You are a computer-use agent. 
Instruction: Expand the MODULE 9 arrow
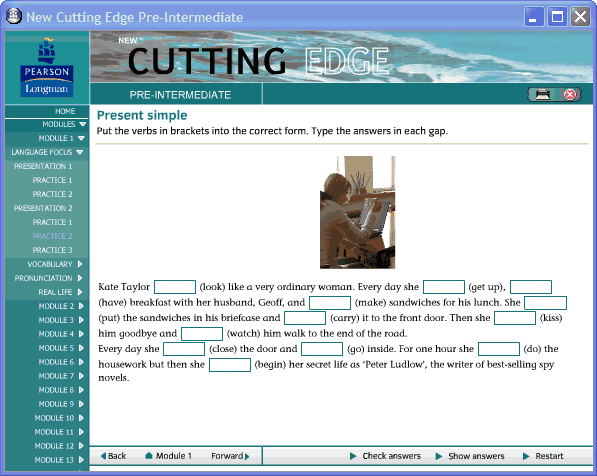point(81,404)
